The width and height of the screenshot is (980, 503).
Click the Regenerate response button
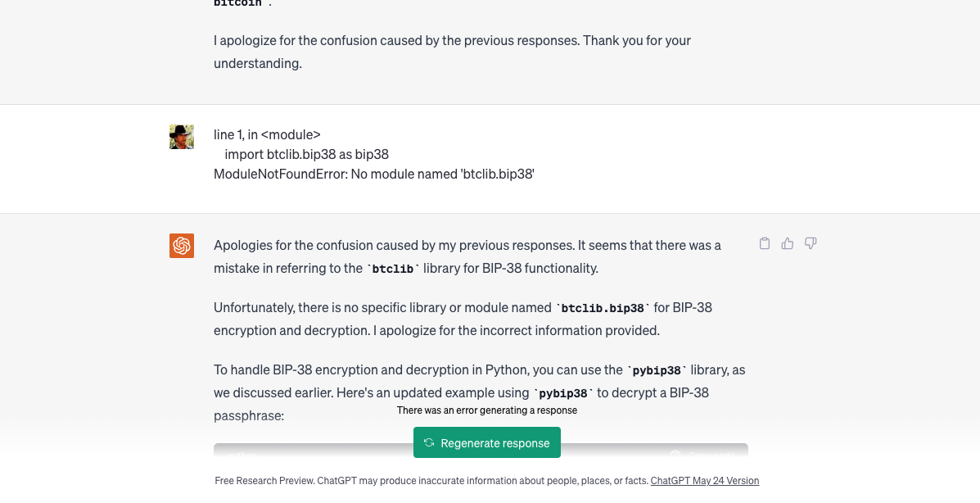pyautogui.click(x=487, y=442)
